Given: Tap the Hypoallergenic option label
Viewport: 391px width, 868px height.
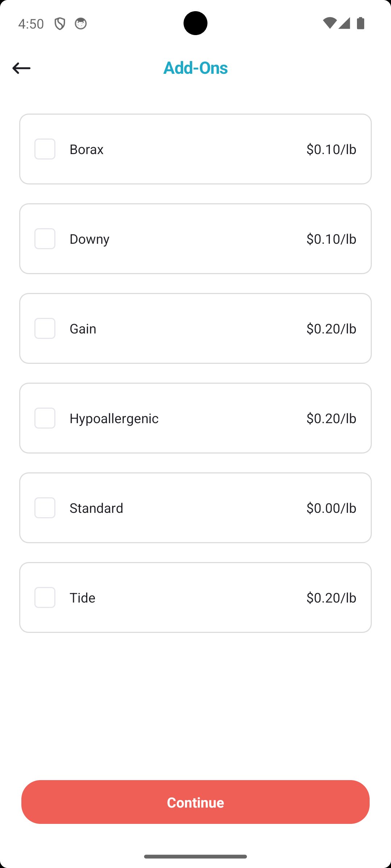Looking at the screenshot, I should point(114,418).
